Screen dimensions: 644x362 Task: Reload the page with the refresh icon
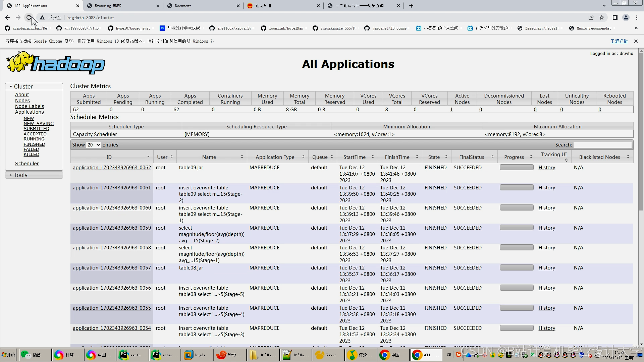[x=29, y=17]
